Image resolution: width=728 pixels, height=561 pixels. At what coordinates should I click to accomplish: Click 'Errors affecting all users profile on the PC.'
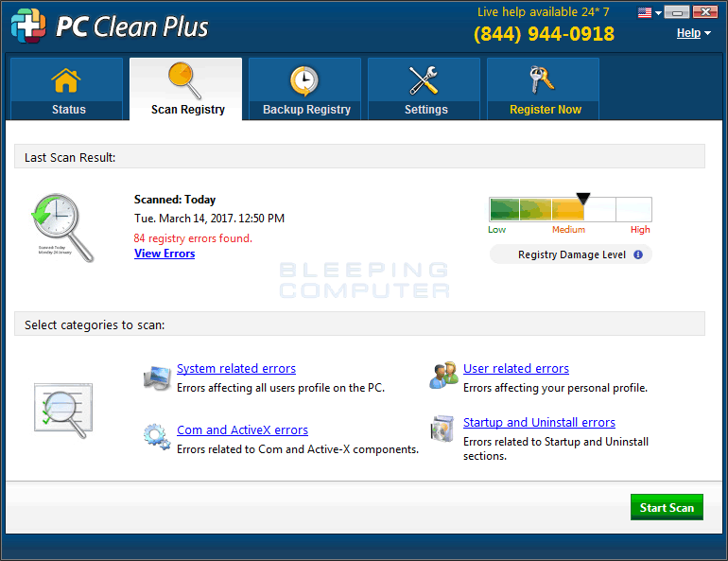click(281, 388)
